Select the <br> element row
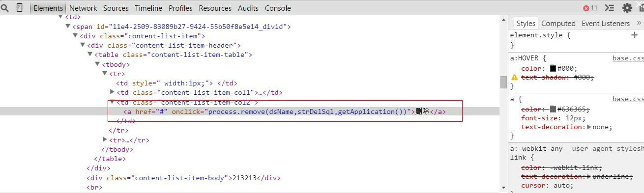Viewport: 644px width, 193px height. pos(94,187)
